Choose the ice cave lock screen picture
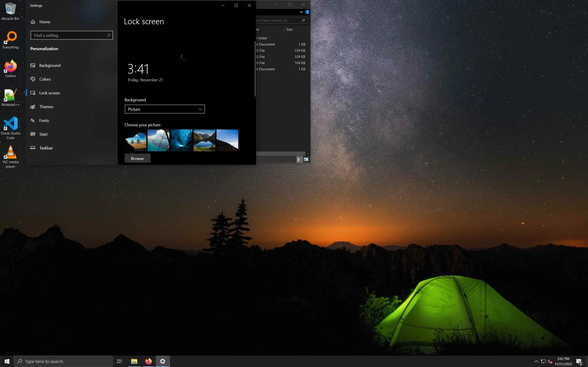The image size is (588, 367). [181, 140]
